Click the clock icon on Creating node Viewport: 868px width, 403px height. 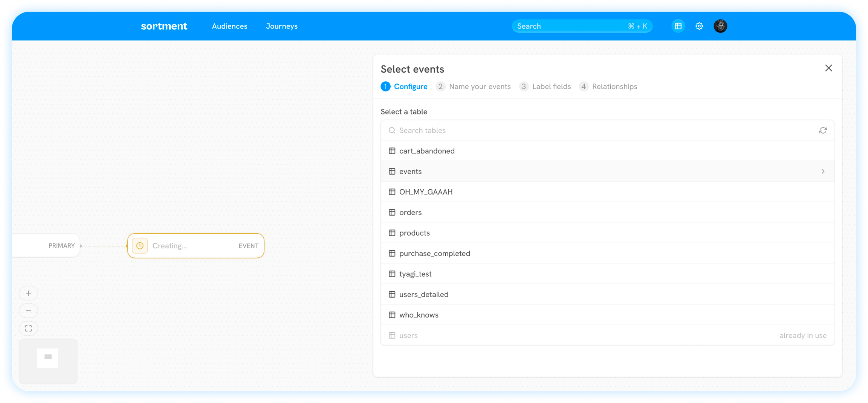140,246
